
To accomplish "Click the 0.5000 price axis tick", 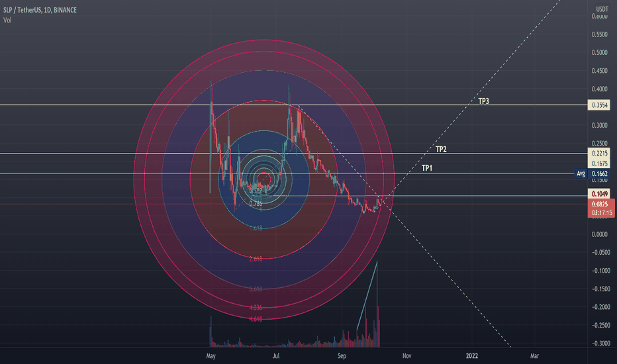I will [x=600, y=52].
